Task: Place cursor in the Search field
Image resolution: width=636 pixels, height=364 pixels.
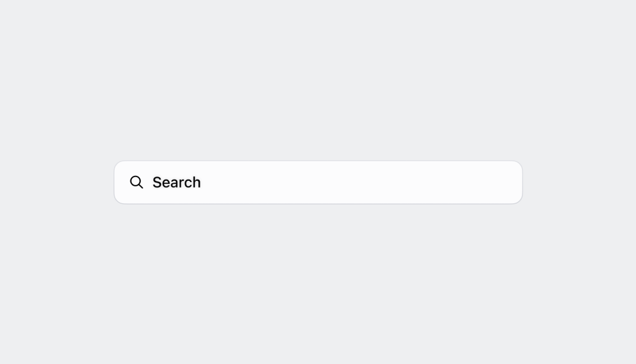Action: [x=318, y=182]
